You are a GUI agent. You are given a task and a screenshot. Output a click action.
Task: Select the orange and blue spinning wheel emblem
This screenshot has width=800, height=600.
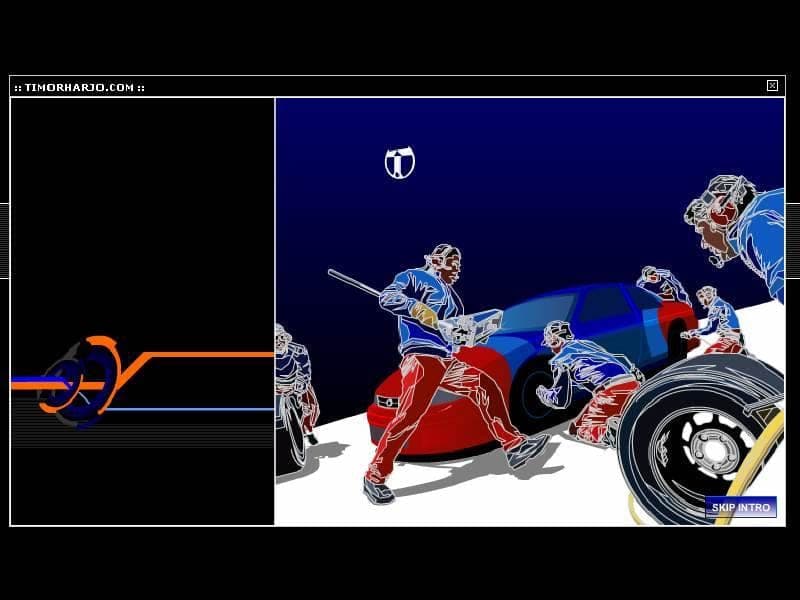click(80, 382)
